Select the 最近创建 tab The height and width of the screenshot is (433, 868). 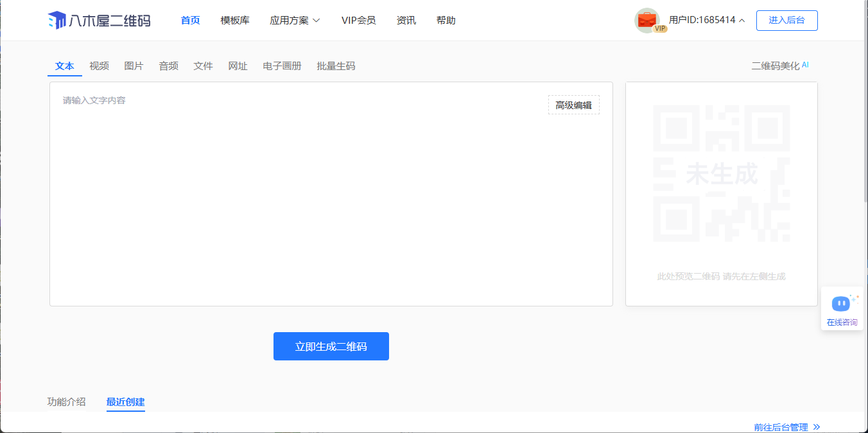pos(126,402)
